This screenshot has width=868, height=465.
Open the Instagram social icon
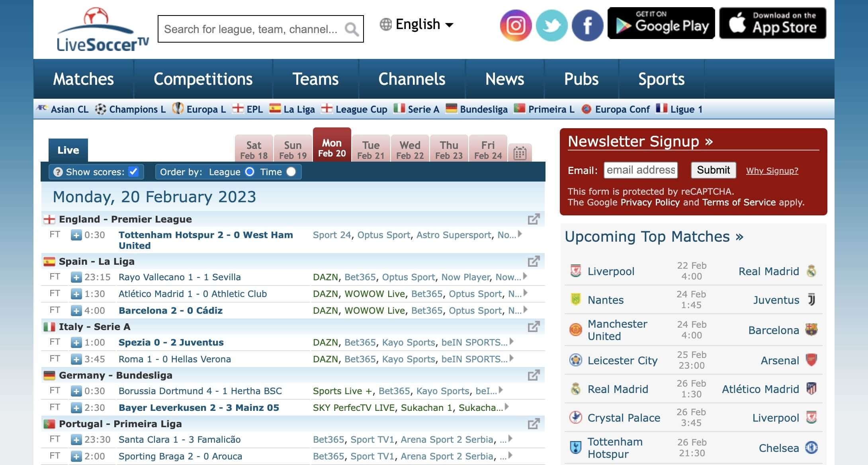pos(516,25)
